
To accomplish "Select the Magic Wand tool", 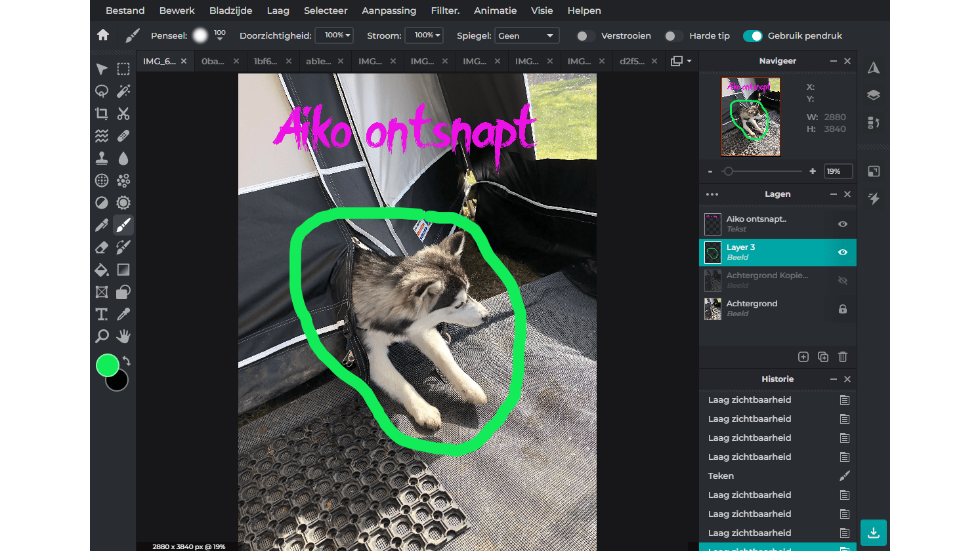I will pos(123,91).
